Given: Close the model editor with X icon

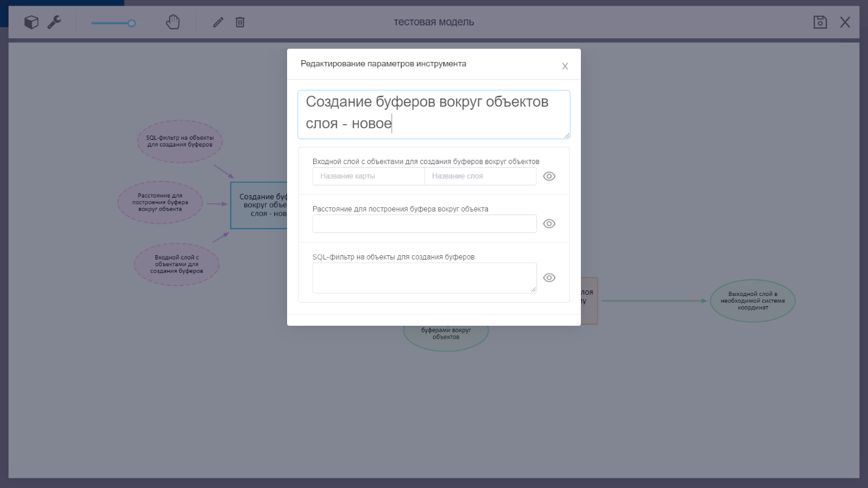Looking at the screenshot, I should point(845,22).
